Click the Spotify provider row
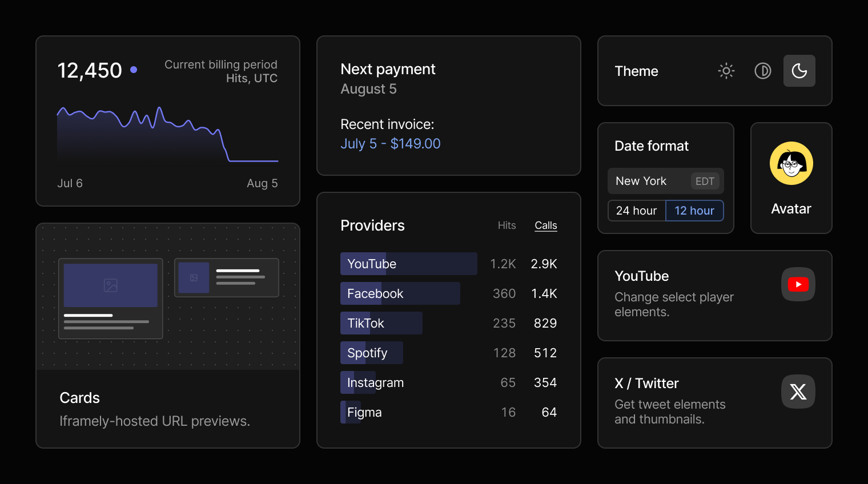868x484 pixels. click(x=449, y=353)
